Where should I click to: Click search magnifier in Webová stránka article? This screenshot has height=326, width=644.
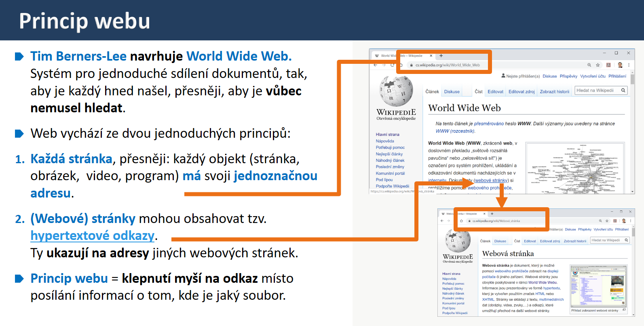click(x=626, y=240)
